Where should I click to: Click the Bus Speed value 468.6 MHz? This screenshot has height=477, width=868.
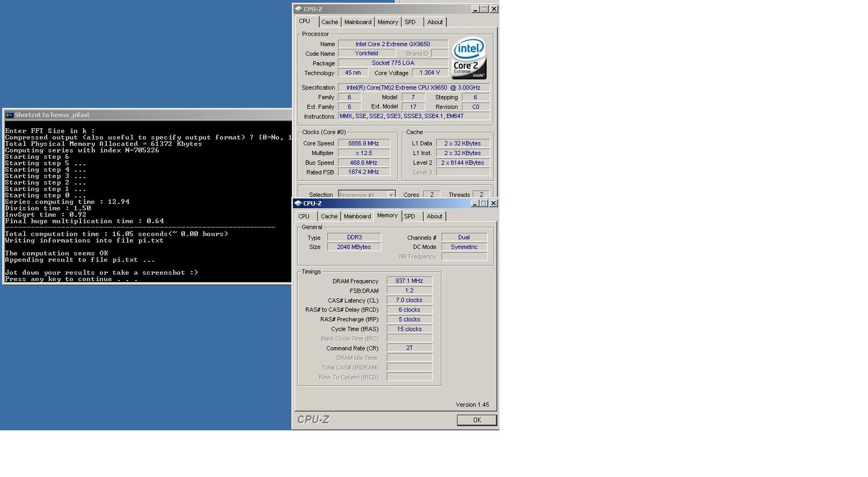click(364, 163)
